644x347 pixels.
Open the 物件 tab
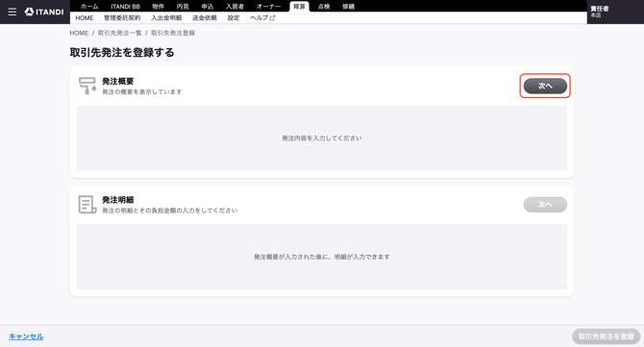tap(159, 7)
